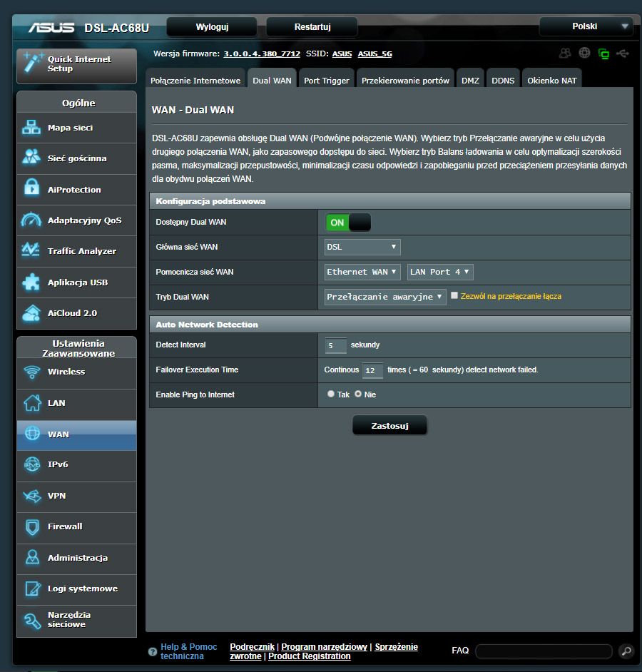Click the AiCloud 2.0 cloud icon
The image size is (642, 672).
(x=31, y=313)
